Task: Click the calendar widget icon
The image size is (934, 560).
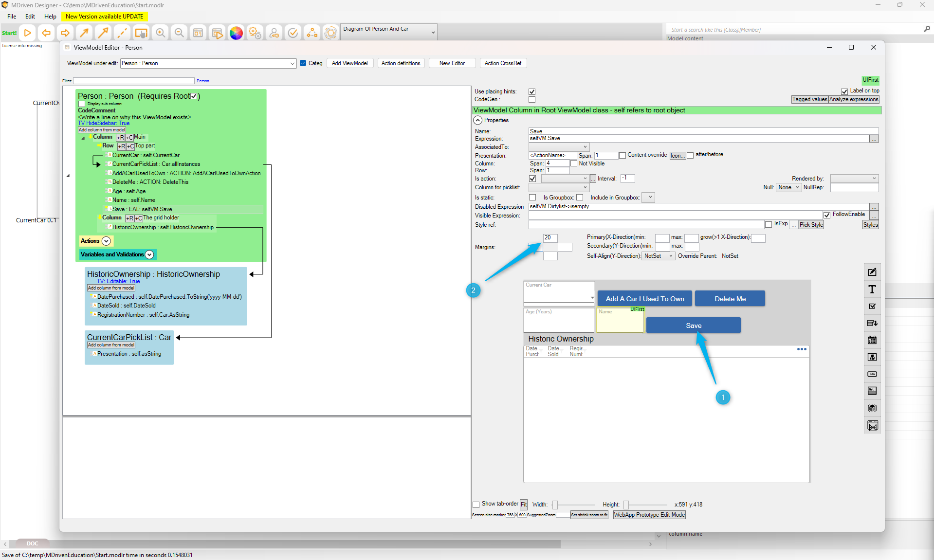Action: coord(872,340)
